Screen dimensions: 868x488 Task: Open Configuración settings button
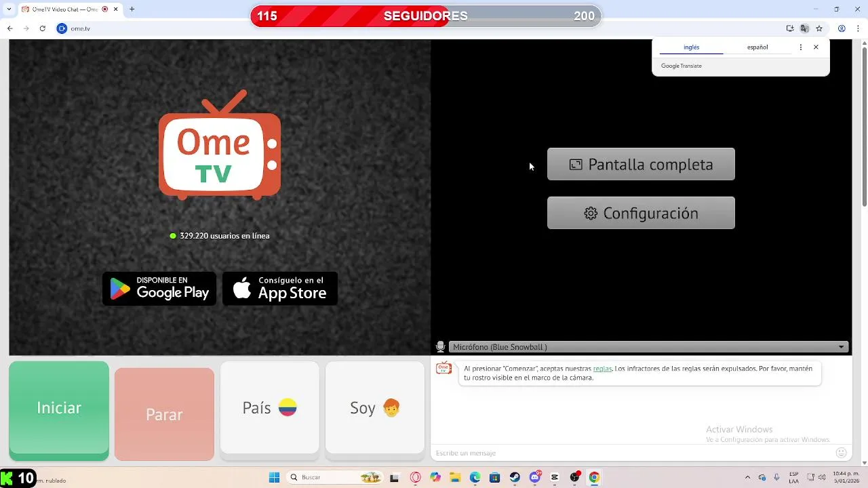click(x=641, y=213)
